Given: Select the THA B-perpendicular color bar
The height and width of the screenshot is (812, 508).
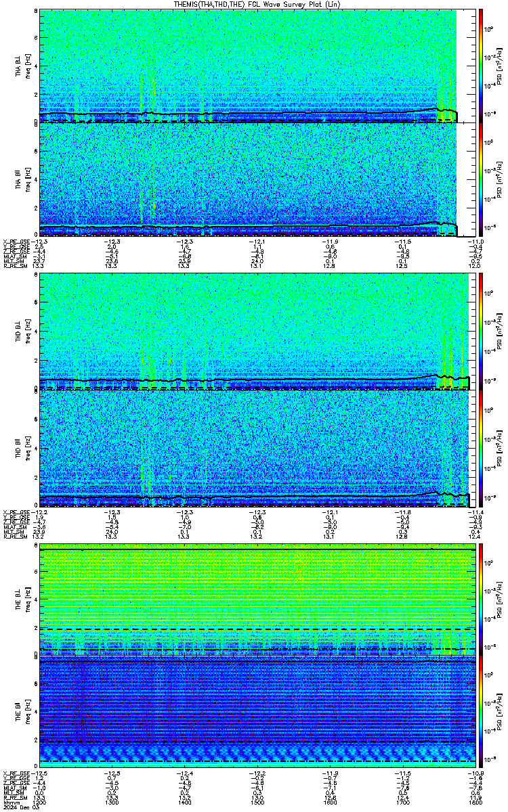Looking at the screenshot, I should coord(481,66).
